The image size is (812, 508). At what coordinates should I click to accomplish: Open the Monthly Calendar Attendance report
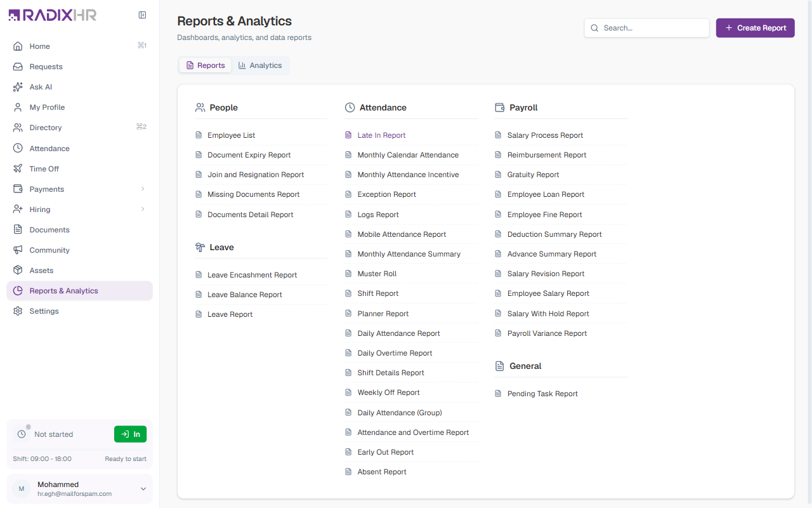point(408,155)
